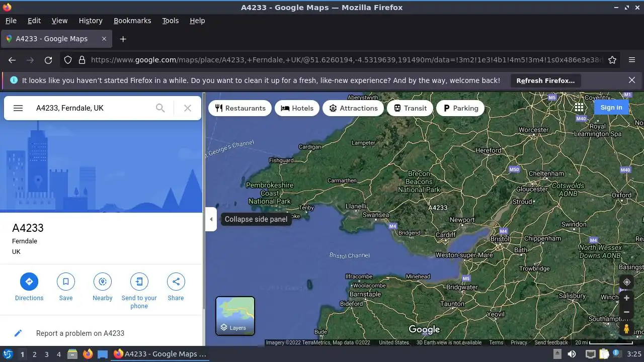Show your current location on the map

pos(626,282)
